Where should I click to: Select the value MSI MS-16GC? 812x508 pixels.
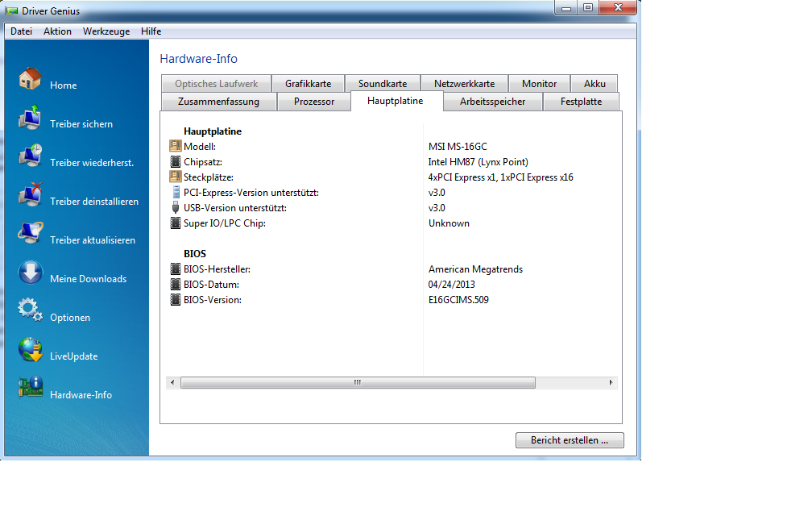point(458,147)
